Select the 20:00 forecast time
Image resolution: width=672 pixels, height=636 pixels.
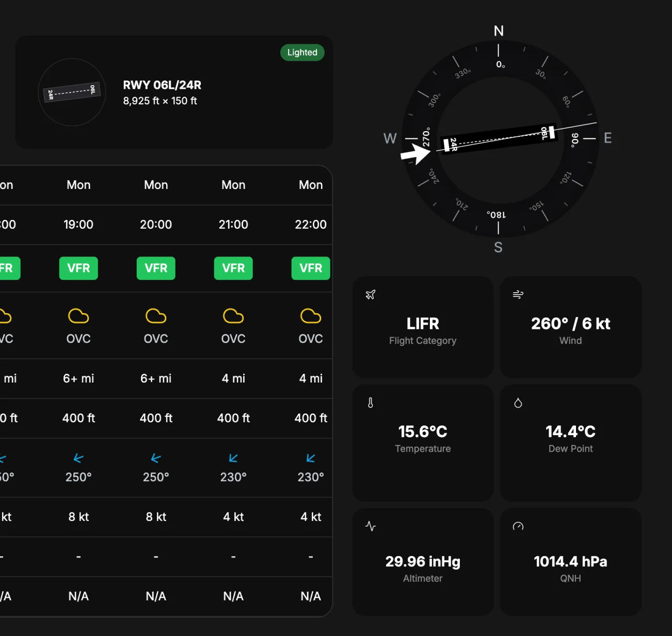click(x=156, y=225)
